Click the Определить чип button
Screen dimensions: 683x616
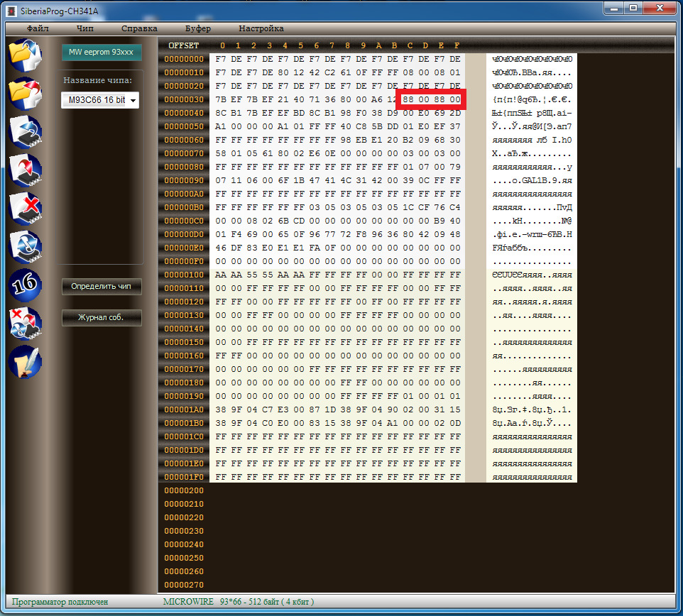102,287
